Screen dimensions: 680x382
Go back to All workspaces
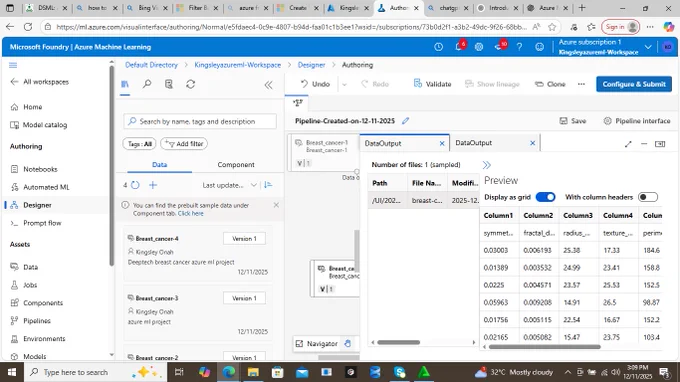pos(40,82)
